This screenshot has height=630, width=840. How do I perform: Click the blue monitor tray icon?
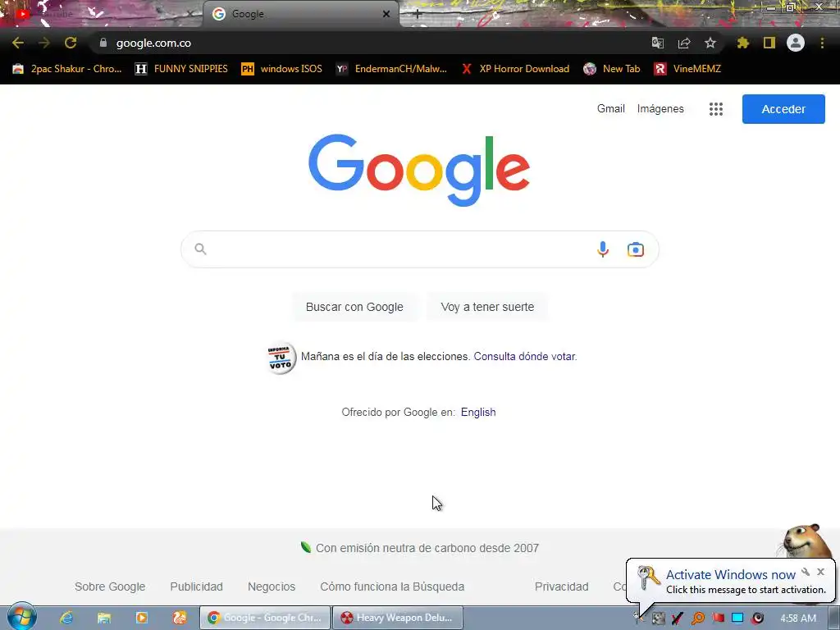[737, 619]
